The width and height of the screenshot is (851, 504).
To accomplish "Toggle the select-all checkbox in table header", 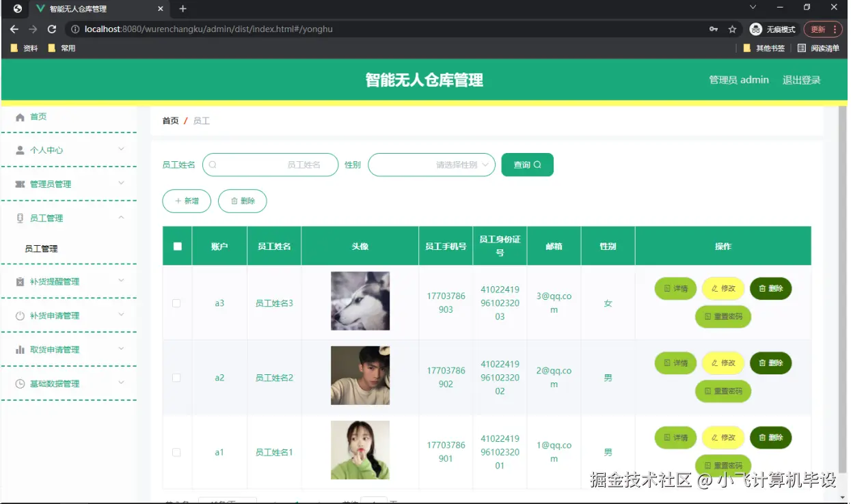I will click(x=178, y=247).
